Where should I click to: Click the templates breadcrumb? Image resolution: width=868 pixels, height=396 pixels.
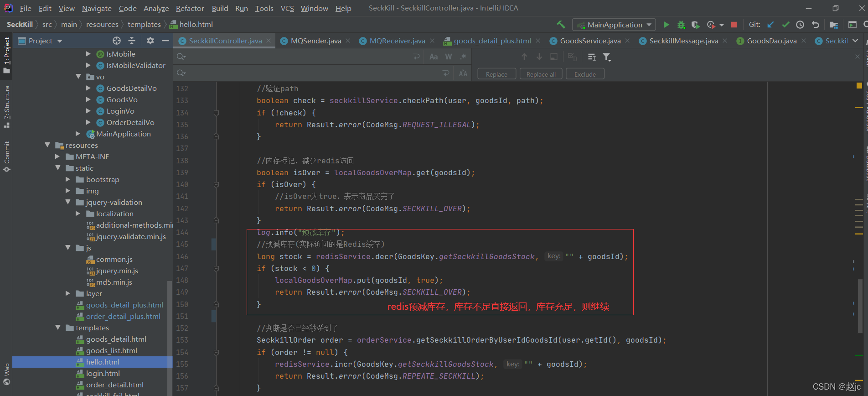144,25
